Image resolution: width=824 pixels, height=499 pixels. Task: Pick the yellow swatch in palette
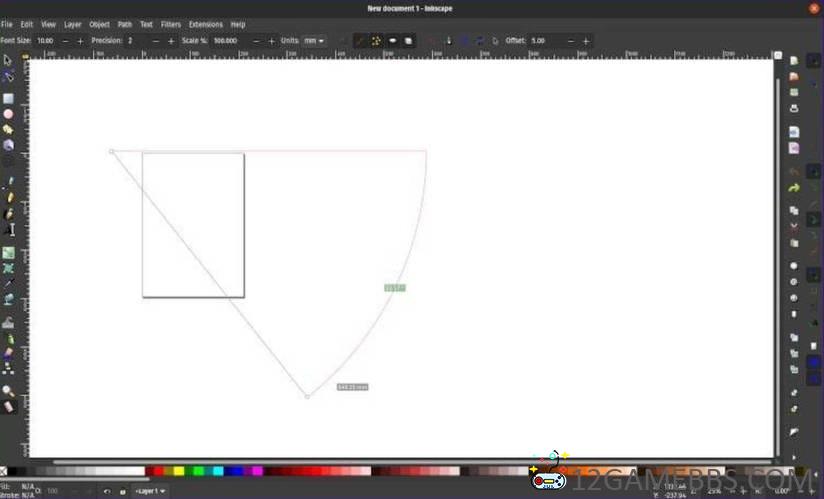coord(178,471)
